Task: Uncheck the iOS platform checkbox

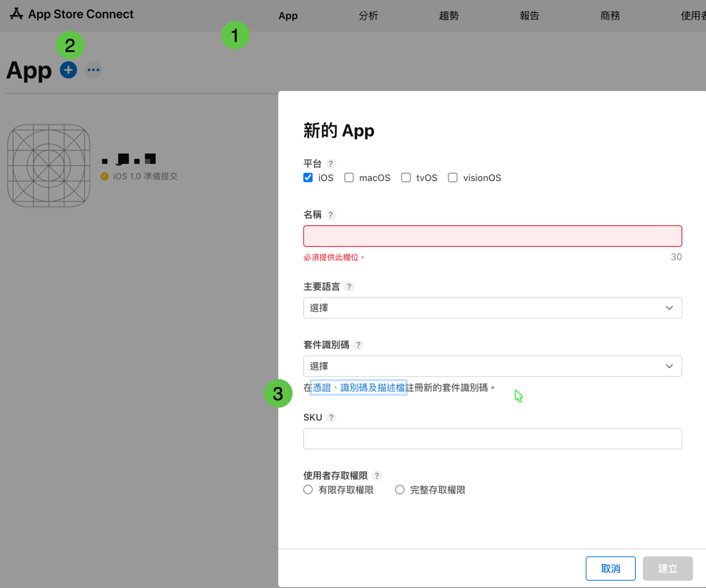Action: (308, 177)
